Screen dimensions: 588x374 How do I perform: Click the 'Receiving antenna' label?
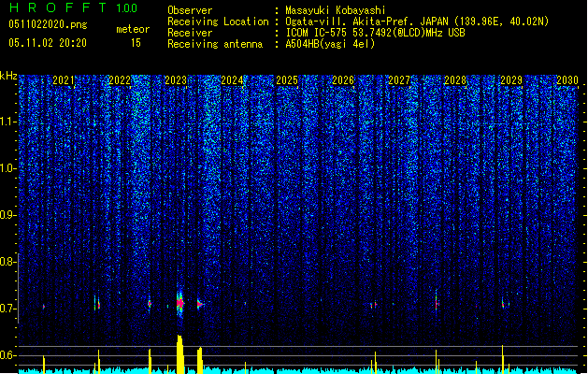(x=215, y=44)
